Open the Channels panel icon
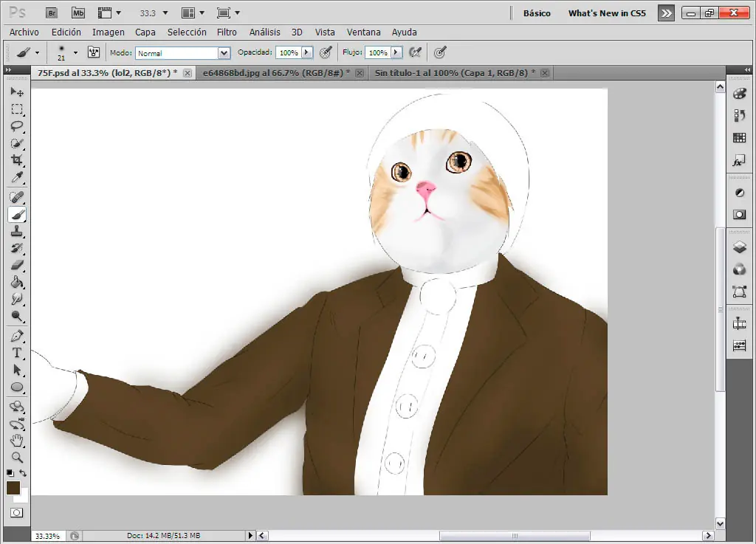This screenshot has width=756, height=544. [x=739, y=269]
